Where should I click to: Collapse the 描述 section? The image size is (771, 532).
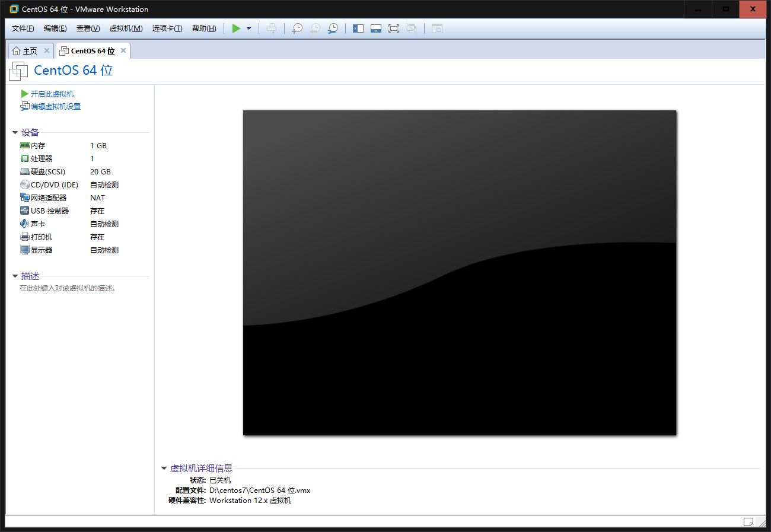(15, 276)
